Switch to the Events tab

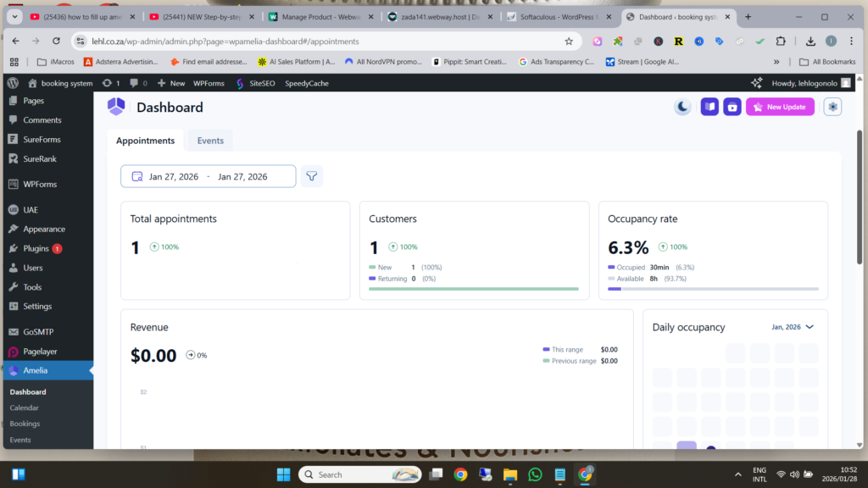coord(210,141)
